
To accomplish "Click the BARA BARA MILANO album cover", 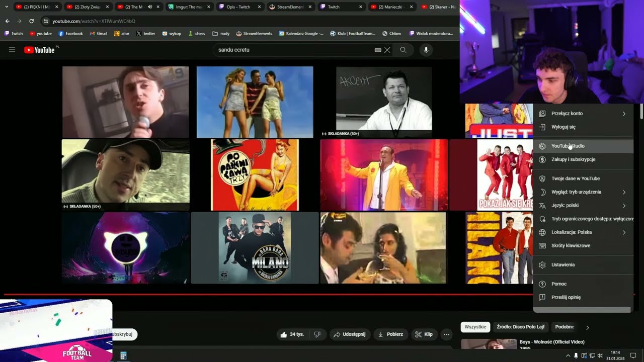I will click(255, 248).
